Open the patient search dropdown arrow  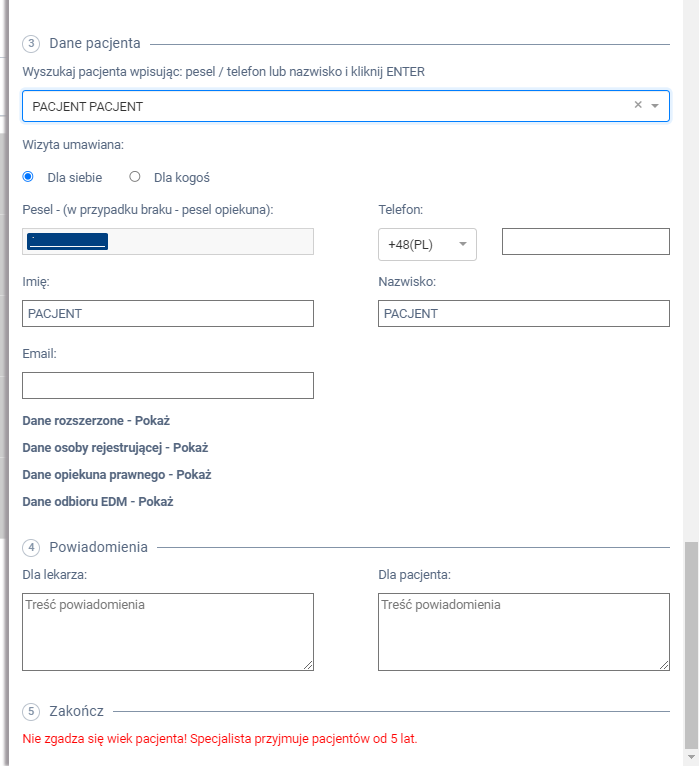(655, 106)
